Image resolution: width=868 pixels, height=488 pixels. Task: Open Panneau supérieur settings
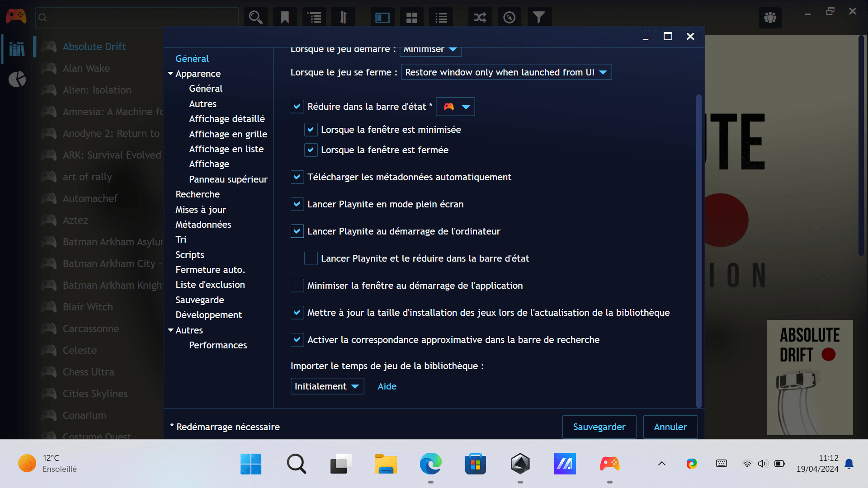coord(228,179)
